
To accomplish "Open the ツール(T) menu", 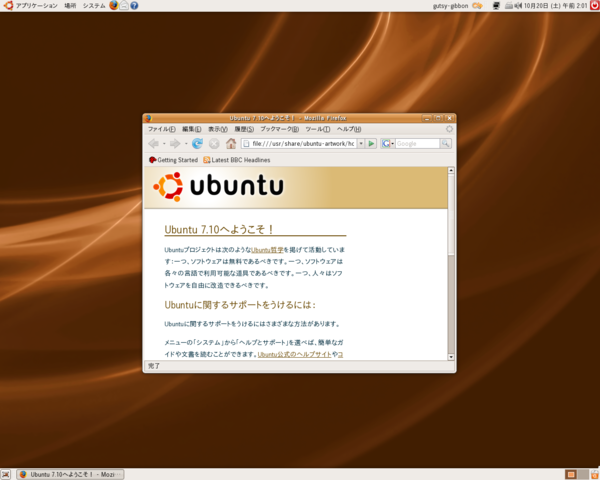I will coord(318,129).
